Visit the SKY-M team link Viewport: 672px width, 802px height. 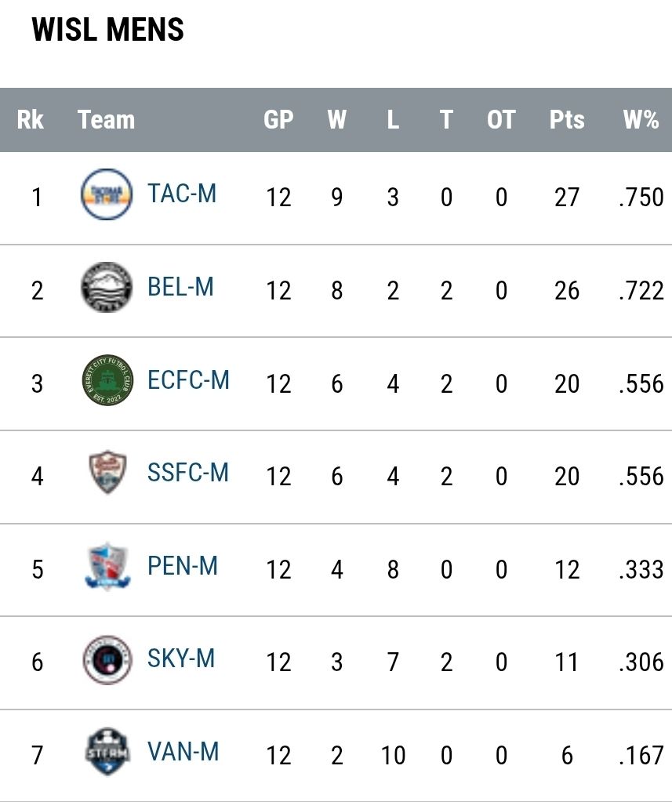click(181, 659)
